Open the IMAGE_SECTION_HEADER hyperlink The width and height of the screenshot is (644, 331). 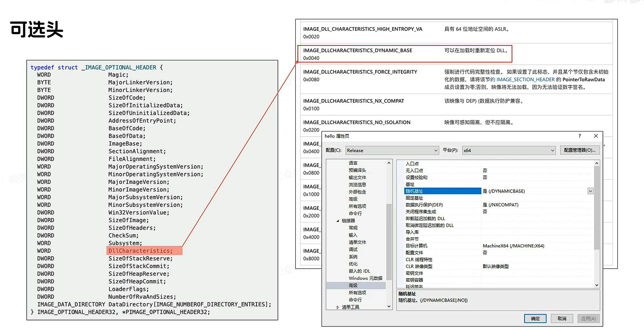coord(525,80)
